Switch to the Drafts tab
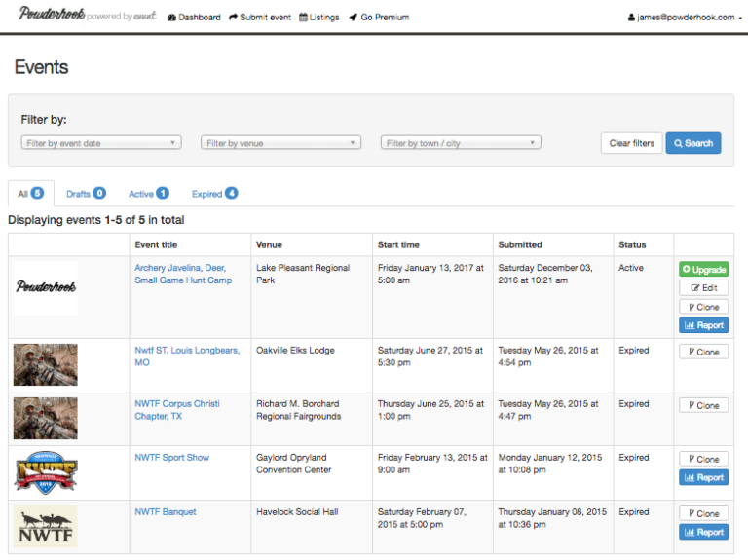This screenshot has width=748, height=560. click(86, 194)
